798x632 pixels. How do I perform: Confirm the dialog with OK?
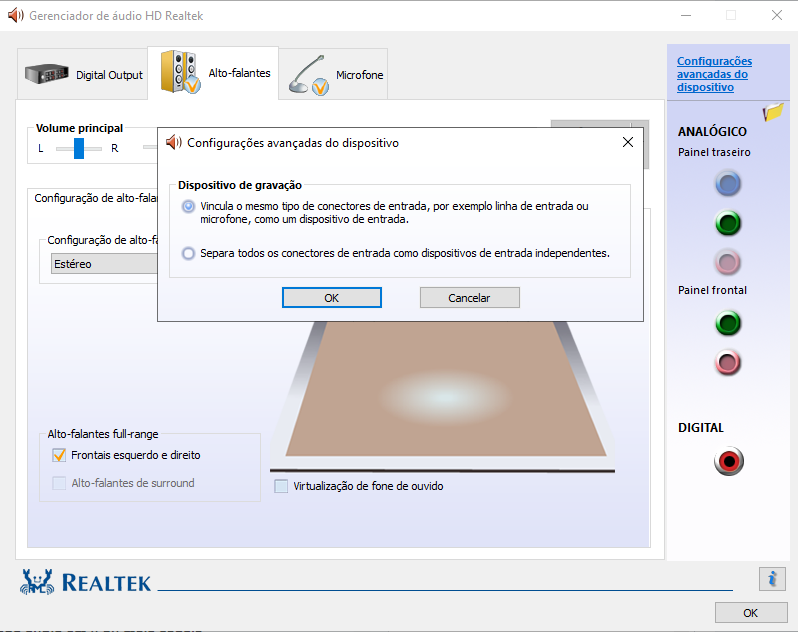pyautogui.click(x=332, y=298)
